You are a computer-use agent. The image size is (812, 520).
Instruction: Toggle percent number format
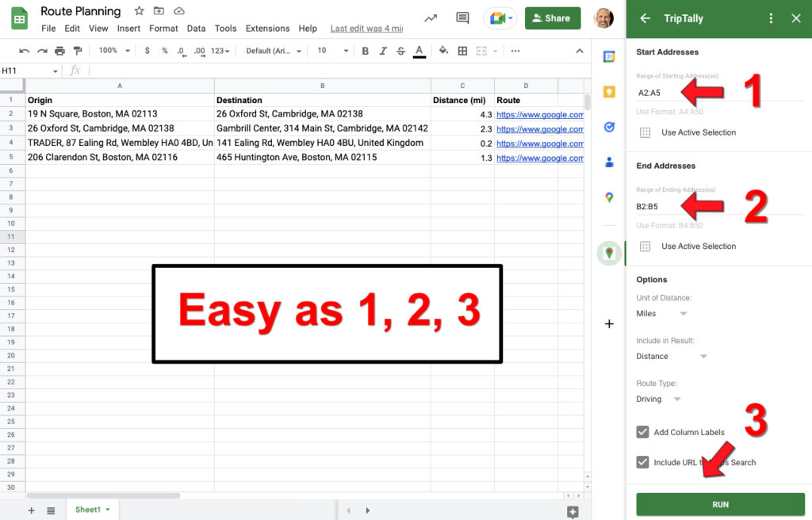coord(165,50)
